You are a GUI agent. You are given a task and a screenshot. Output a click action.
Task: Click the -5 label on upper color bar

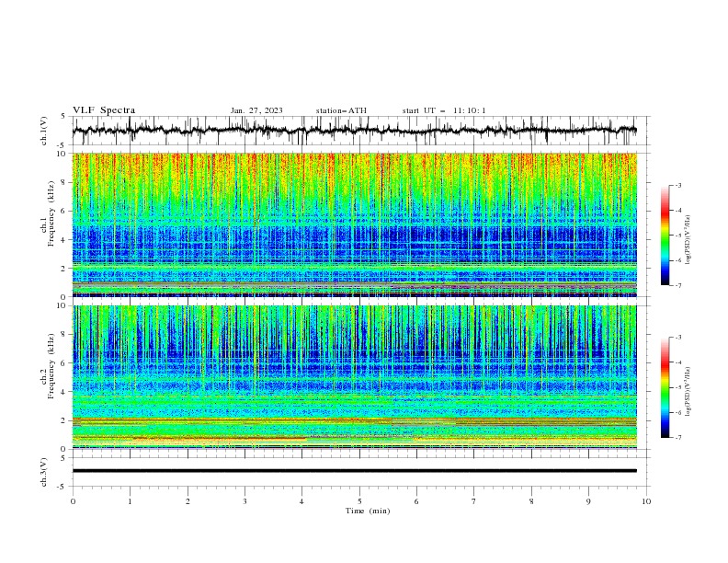(678, 236)
